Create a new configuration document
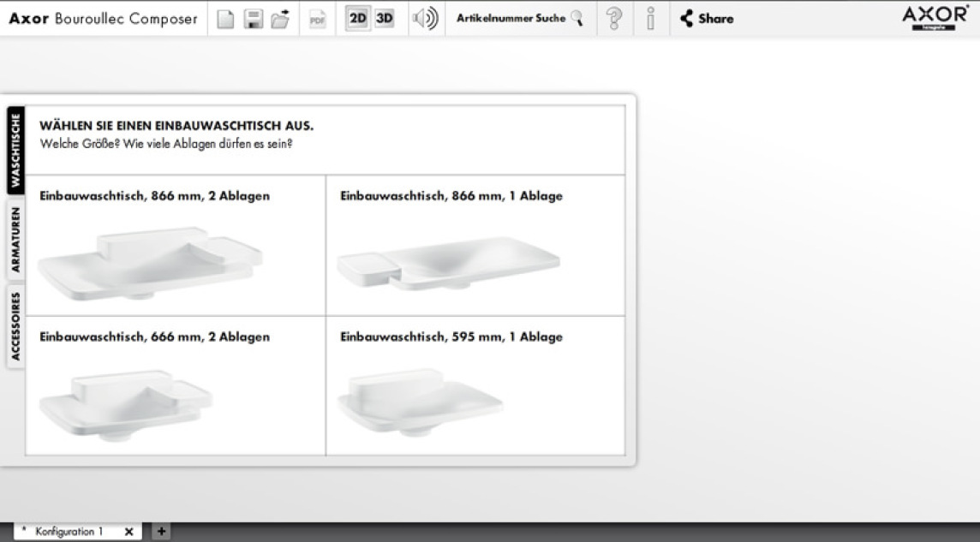The height and width of the screenshot is (542, 980). [225, 19]
